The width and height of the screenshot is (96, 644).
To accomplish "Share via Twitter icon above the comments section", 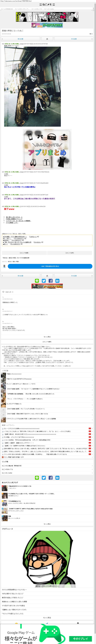I will (44, 281).
